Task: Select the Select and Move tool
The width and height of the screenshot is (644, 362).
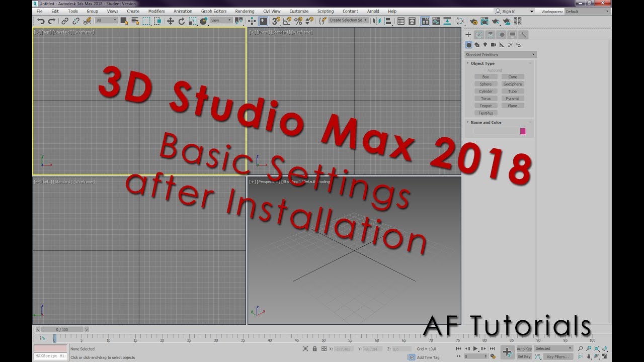Action: click(170, 21)
